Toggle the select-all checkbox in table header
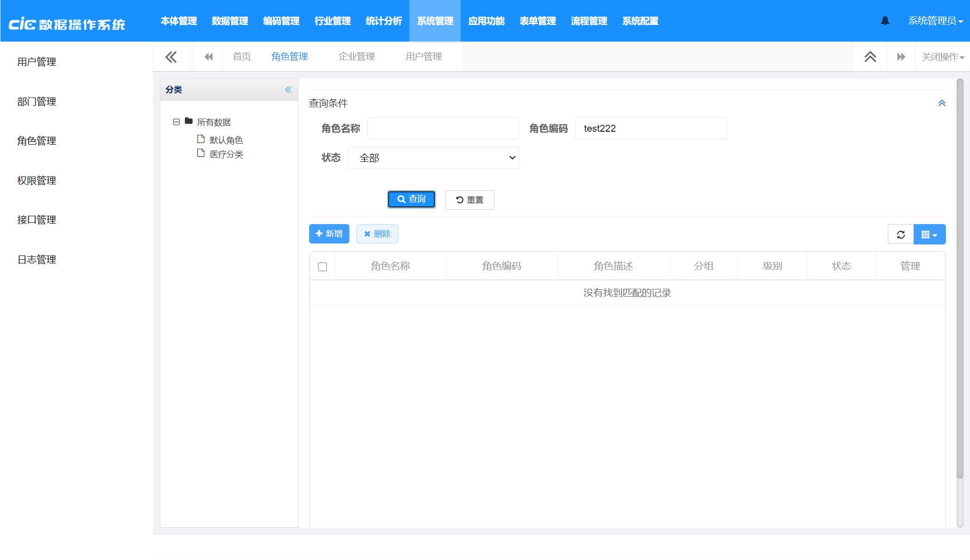The height and width of the screenshot is (560, 970). click(323, 267)
